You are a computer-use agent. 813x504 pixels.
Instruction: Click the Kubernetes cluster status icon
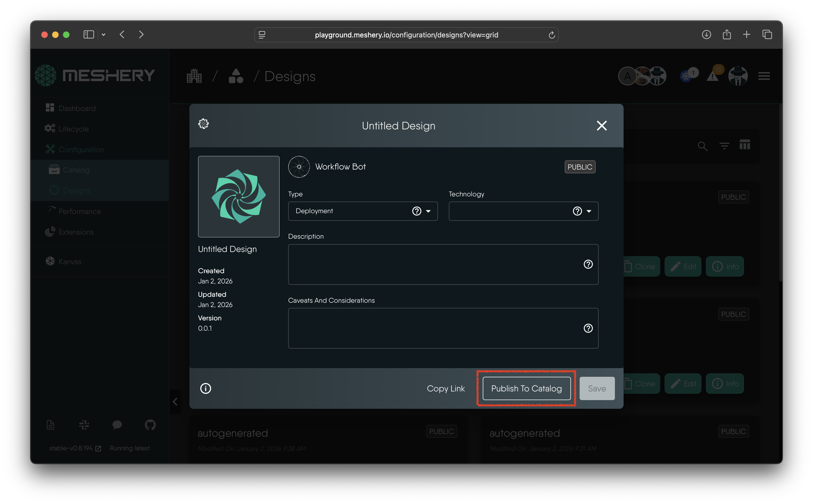point(686,76)
